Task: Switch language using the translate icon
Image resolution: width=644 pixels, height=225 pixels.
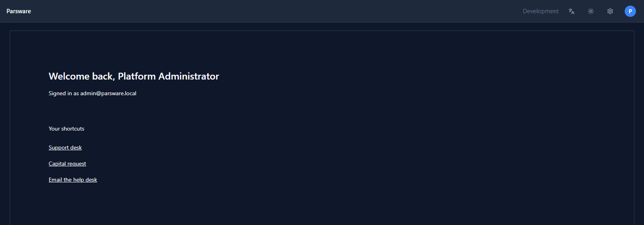Action: (x=572, y=11)
